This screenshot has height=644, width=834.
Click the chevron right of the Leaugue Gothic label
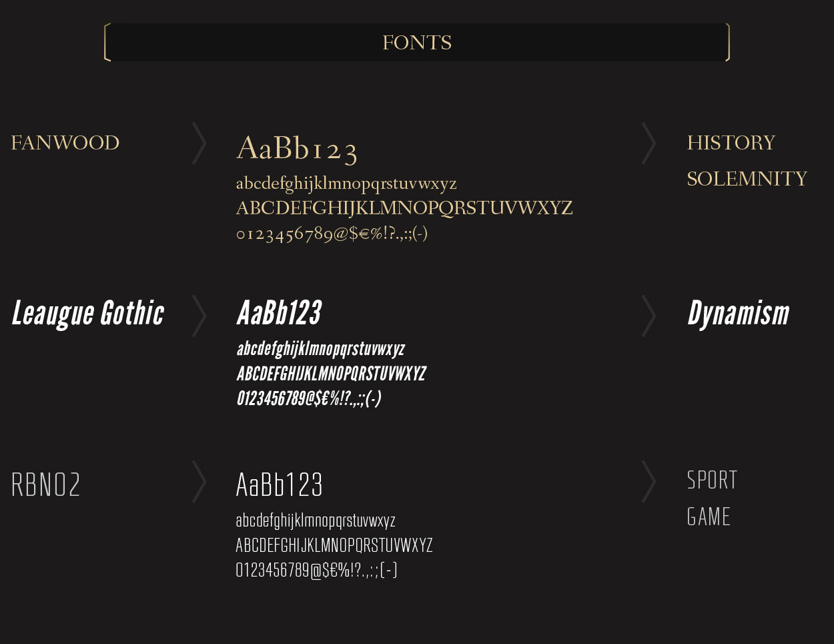point(199,316)
